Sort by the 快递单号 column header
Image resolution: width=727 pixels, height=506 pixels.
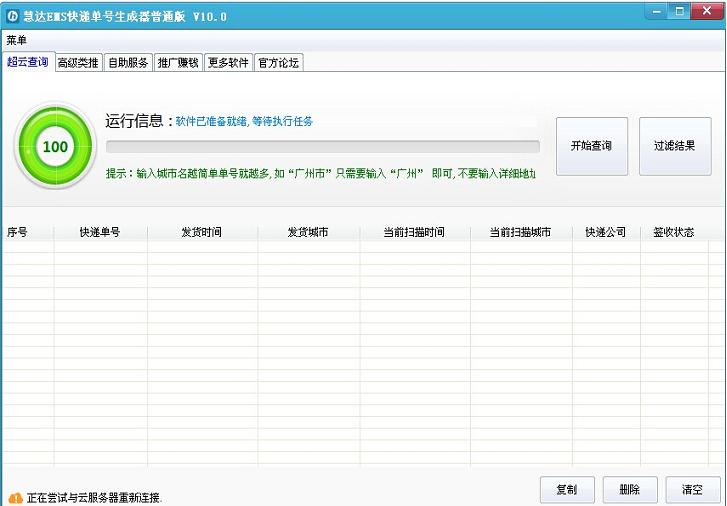[100, 232]
